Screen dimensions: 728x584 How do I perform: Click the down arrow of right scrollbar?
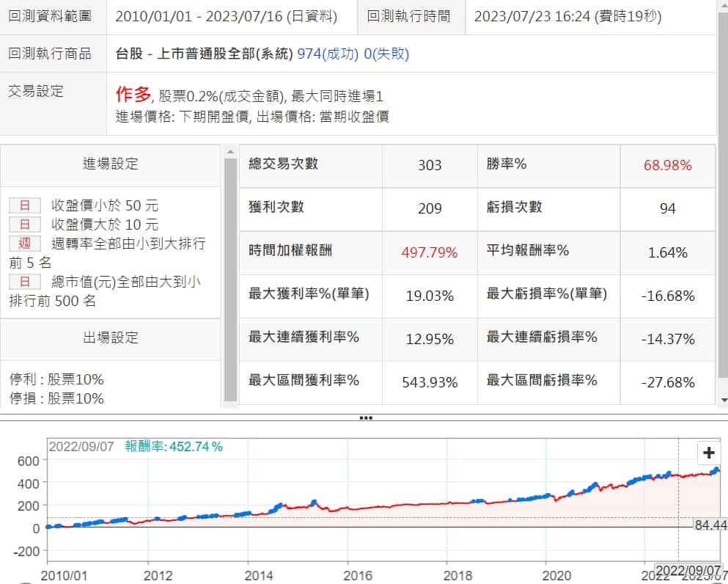724,400
